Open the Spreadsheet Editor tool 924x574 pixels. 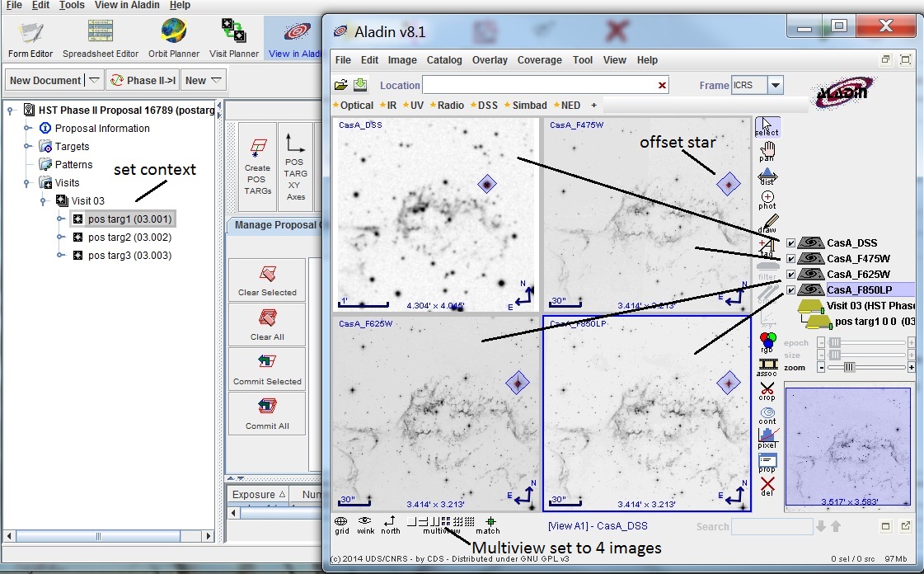pos(101,39)
